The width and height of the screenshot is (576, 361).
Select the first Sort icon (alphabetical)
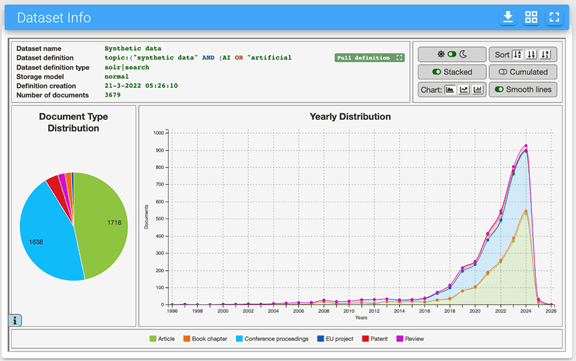coord(517,55)
